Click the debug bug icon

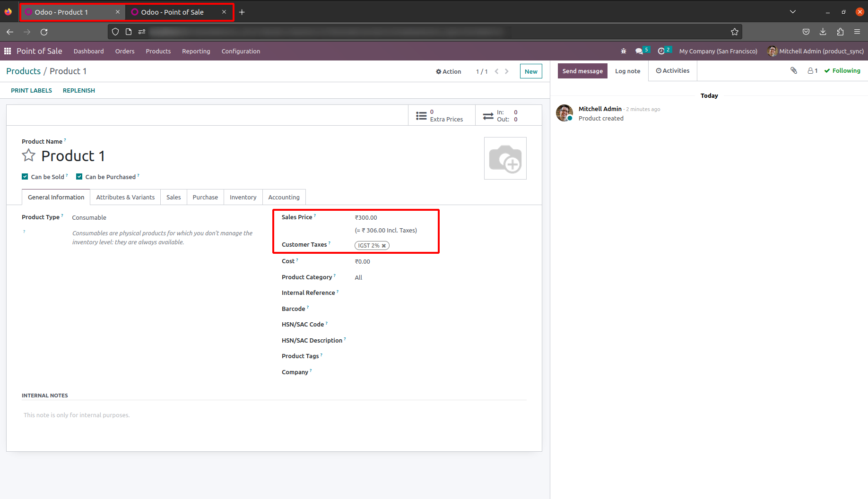624,51
